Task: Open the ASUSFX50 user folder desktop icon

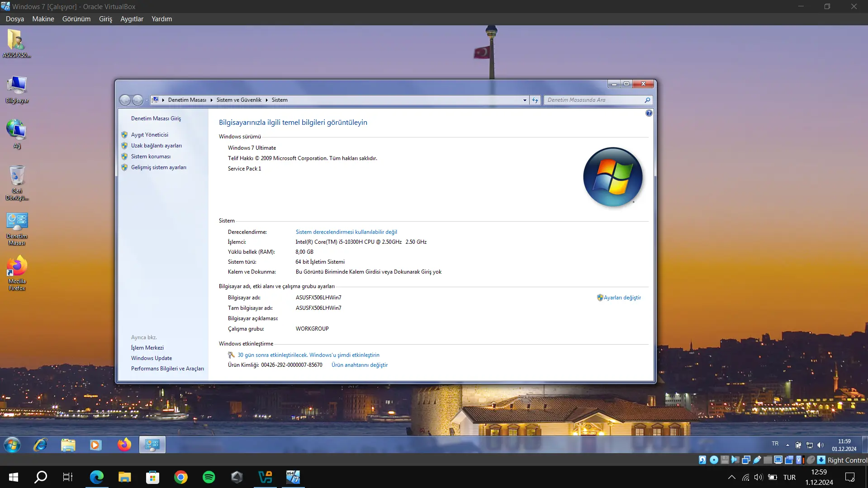Action: (x=17, y=43)
